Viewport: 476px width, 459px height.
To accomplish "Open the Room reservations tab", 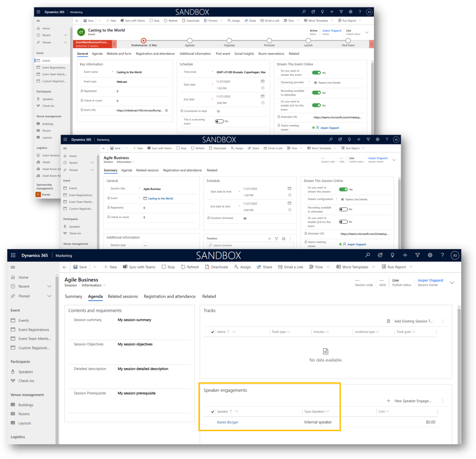I will (x=271, y=54).
